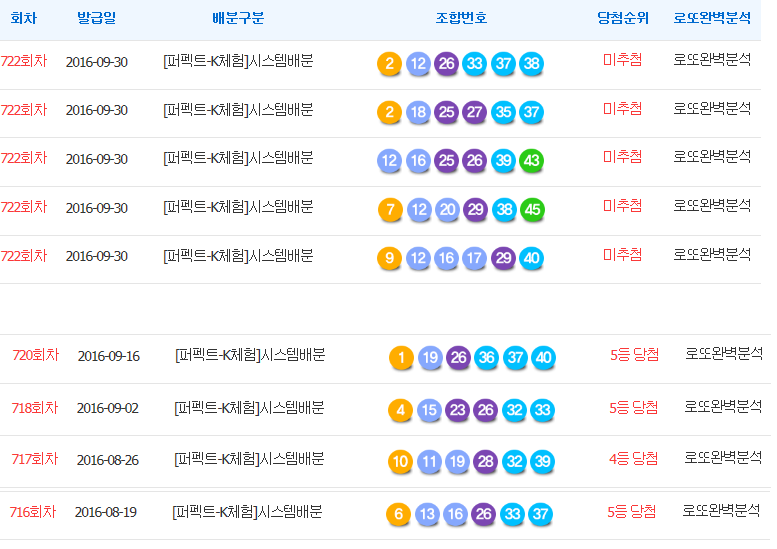
Task: Open 로또완벽분석 link in 720회차 row
Action: [x=724, y=354]
